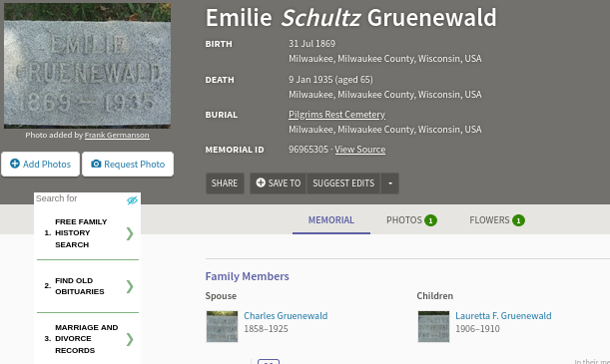The height and width of the screenshot is (364, 610).
Task: Click the green arrow for Marriage and Divorce Records
Action: (x=130, y=339)
